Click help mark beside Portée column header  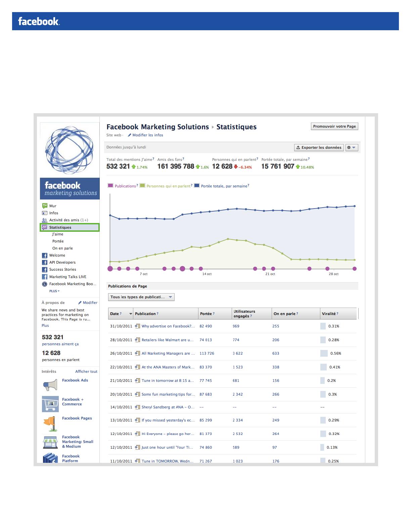(214, 314)
